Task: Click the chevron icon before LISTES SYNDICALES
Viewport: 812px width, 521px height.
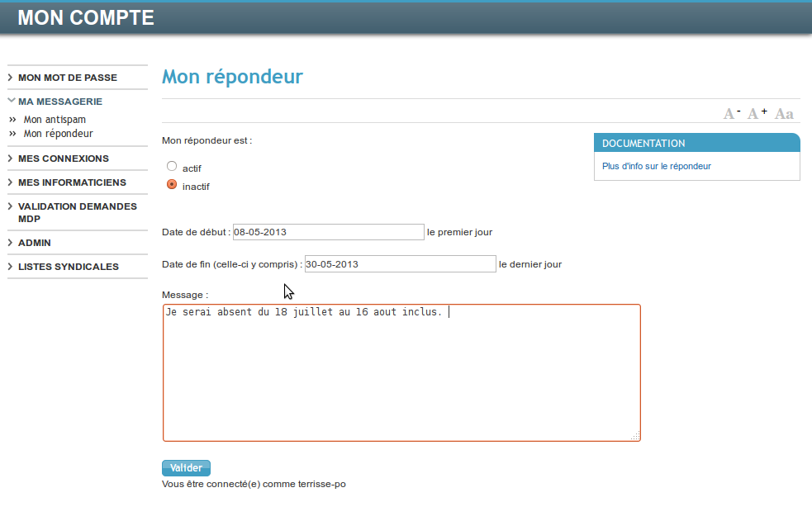Action: (x=8, y=267)
